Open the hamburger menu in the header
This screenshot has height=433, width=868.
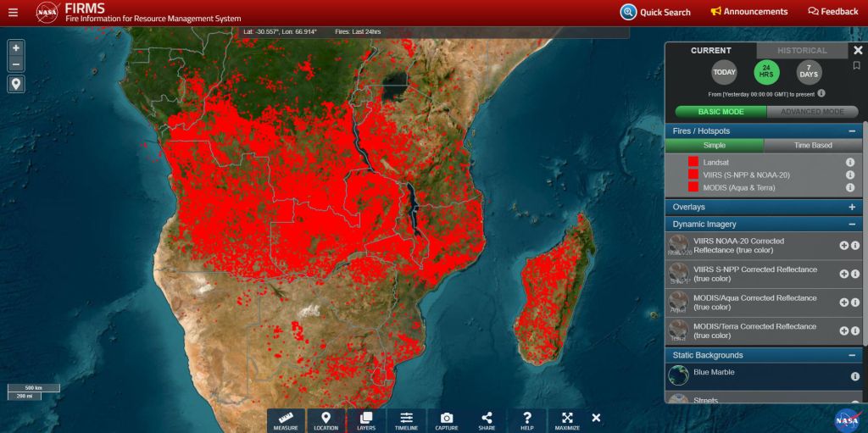pyautogui.click(x=13, y=13)
